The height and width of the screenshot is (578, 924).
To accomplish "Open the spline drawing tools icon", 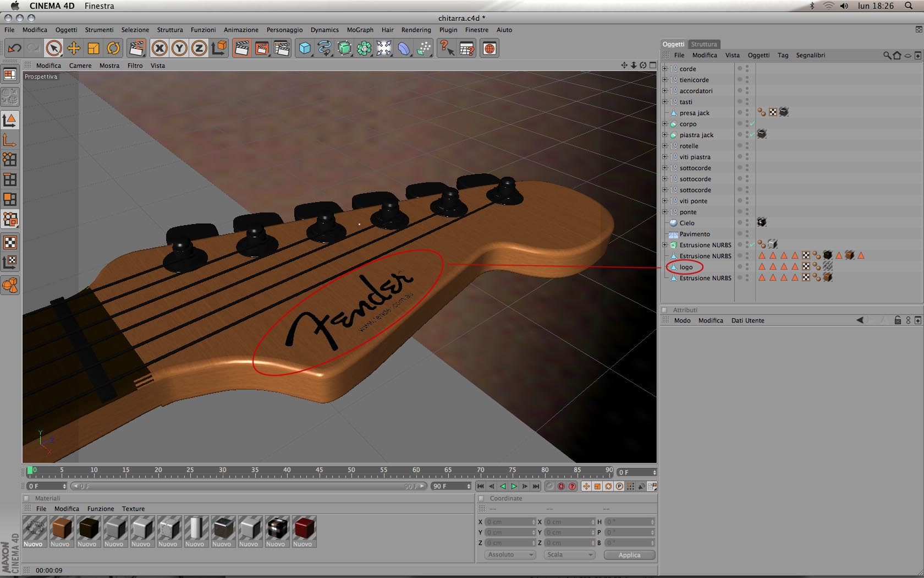I will tap(324, 48).
